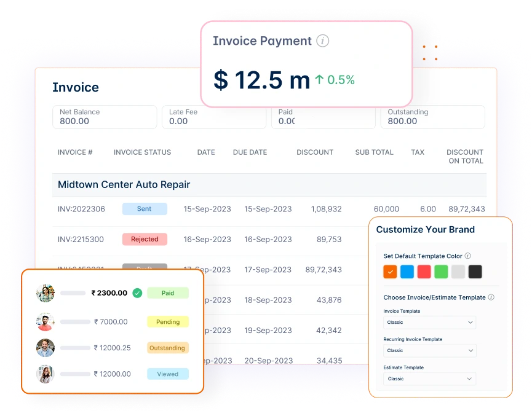Select the blue template color swatch
Viewport: 532px width, 416px height.
pyautogui.click(x=407, y=272)
